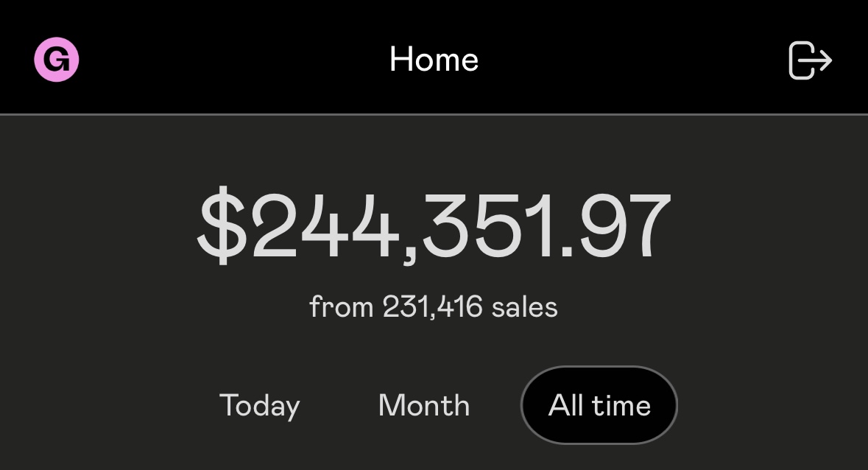
Task: Click the sales count subtitle
Action: coord(434,306)
